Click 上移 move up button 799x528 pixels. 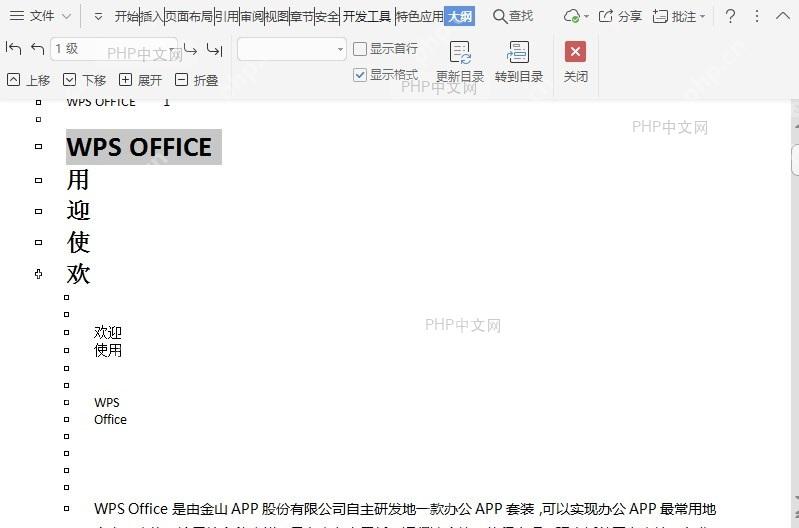pos(29,80)
